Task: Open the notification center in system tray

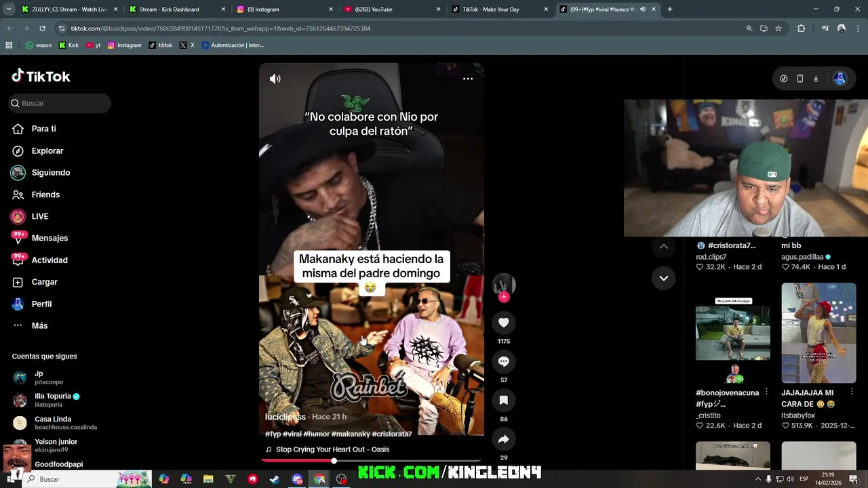Action: pos(853,479)
